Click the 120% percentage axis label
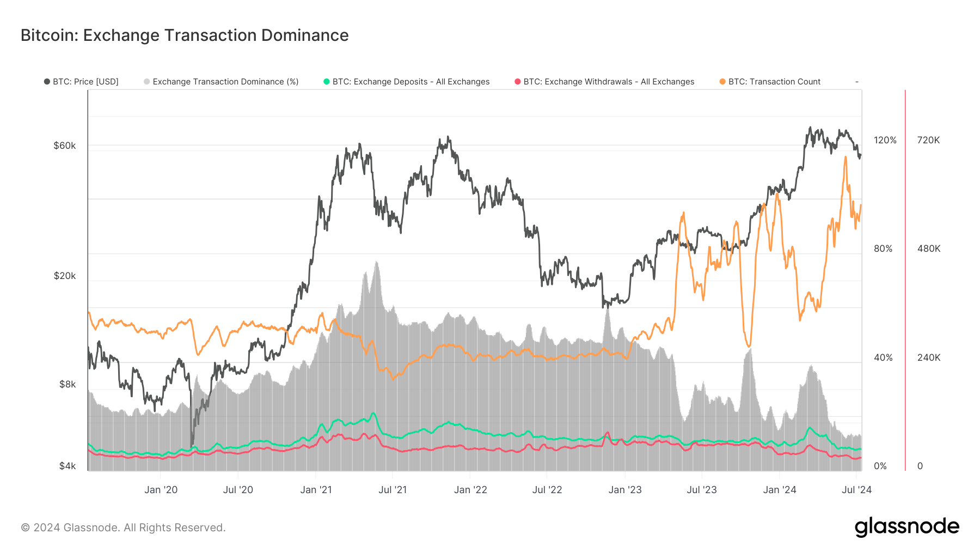The width and height of the screenshot is (980, 552). click(885, 140)
